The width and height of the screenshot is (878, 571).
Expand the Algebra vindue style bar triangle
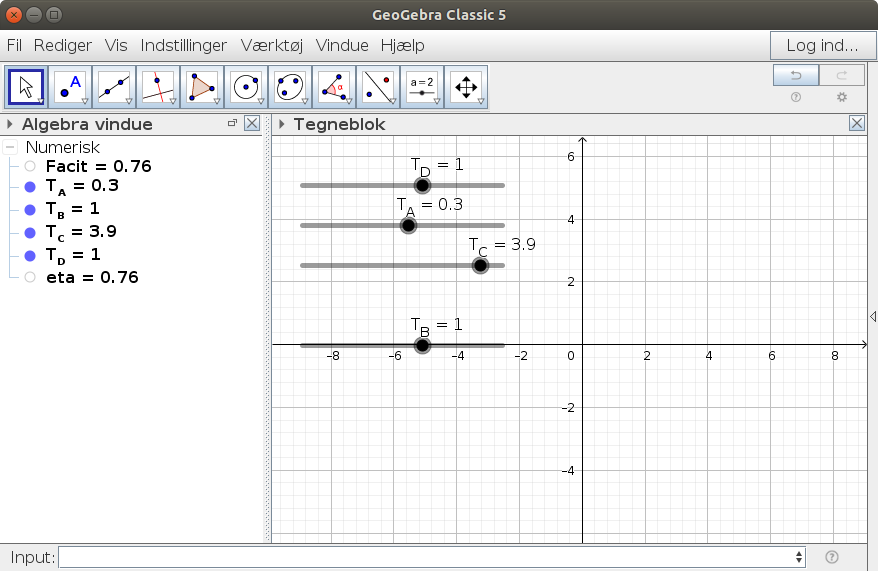[x=10, y=124]
